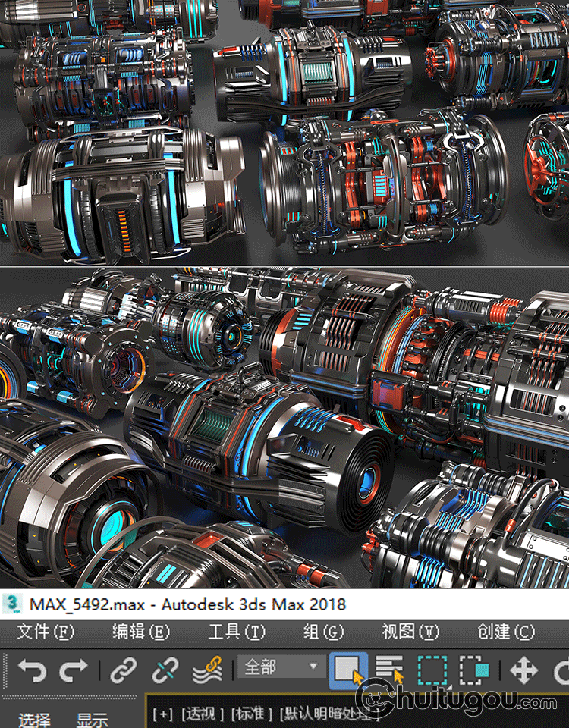Click the 3ds Max application logo icon
The image size is (569, 728).
(x=12, y=604)
